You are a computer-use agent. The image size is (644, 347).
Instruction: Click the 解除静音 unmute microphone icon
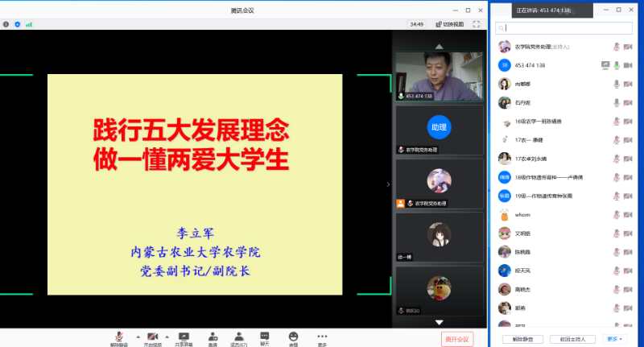tap(118, 335)
